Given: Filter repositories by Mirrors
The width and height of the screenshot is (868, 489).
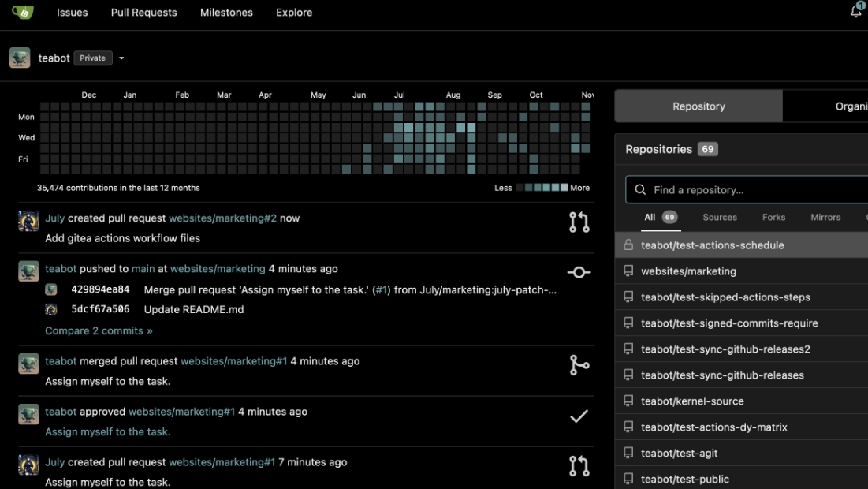Looking at the screenshot, I should point(825,217).
